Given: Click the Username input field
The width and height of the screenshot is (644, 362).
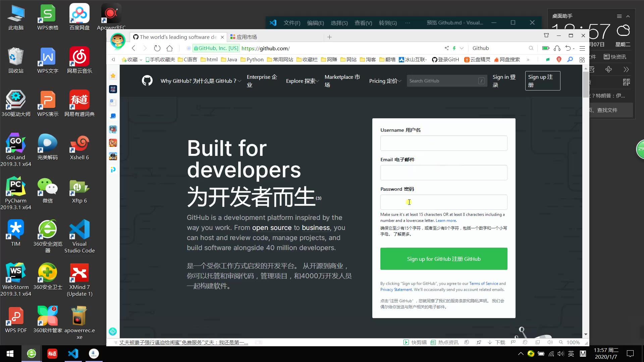Looking at the screenshot, I should click(443, 143).
